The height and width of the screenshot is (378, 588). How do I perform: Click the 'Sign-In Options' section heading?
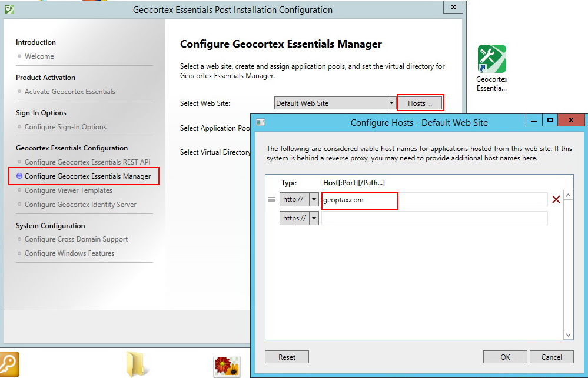41,113
